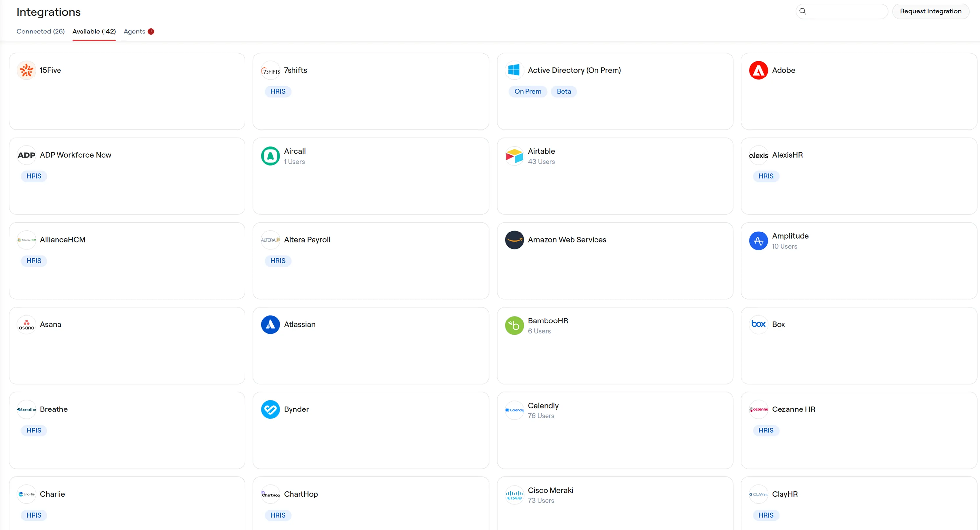Click the Atlassian logo icon

270,325
